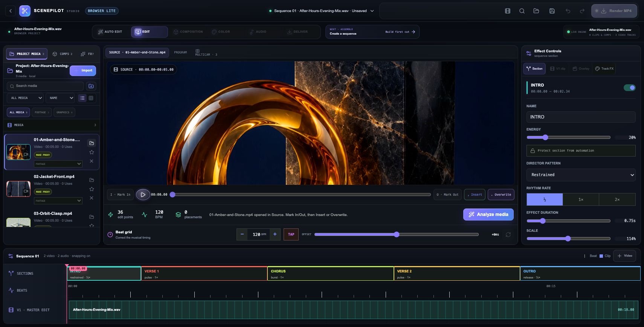Click the reset offset refresh icon
This screenshot has width=644, height=327.
508,234
